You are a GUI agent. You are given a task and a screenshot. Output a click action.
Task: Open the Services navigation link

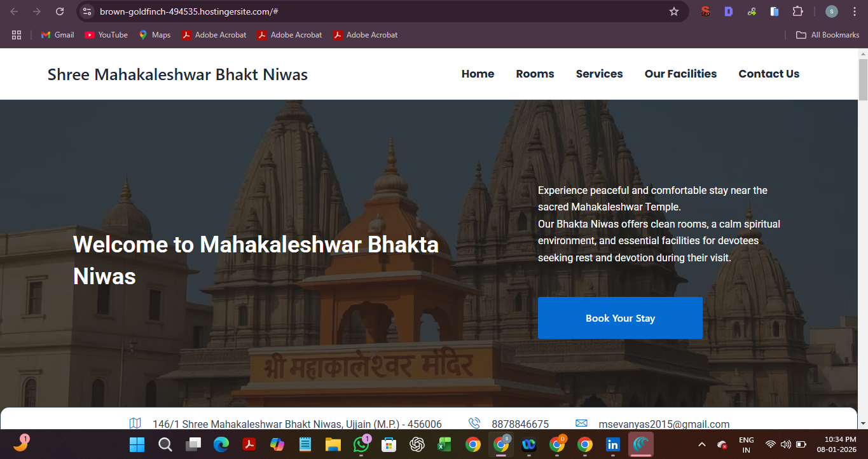coord(599,74)
